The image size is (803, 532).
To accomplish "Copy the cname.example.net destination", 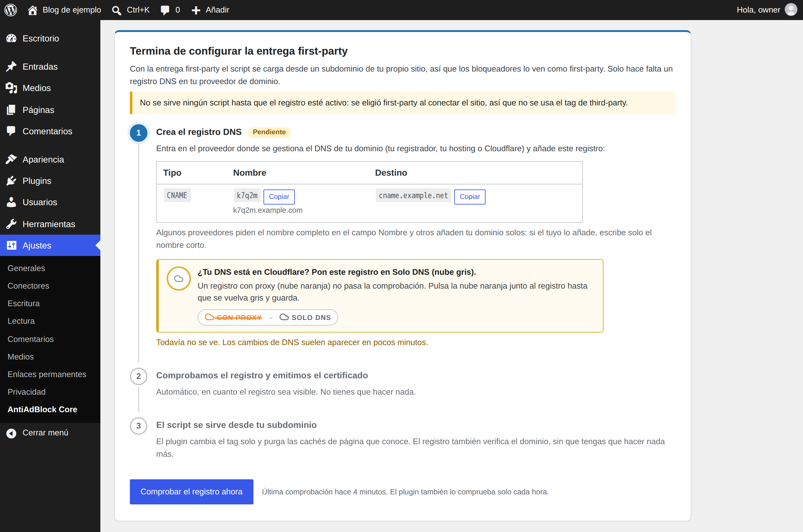I will pyautogui.click(x=470, y=197).
